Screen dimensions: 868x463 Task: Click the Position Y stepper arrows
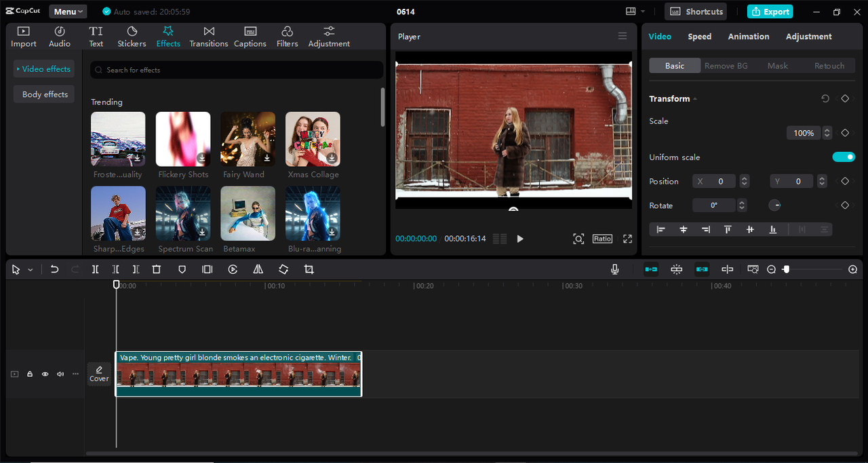pos(822,181)
